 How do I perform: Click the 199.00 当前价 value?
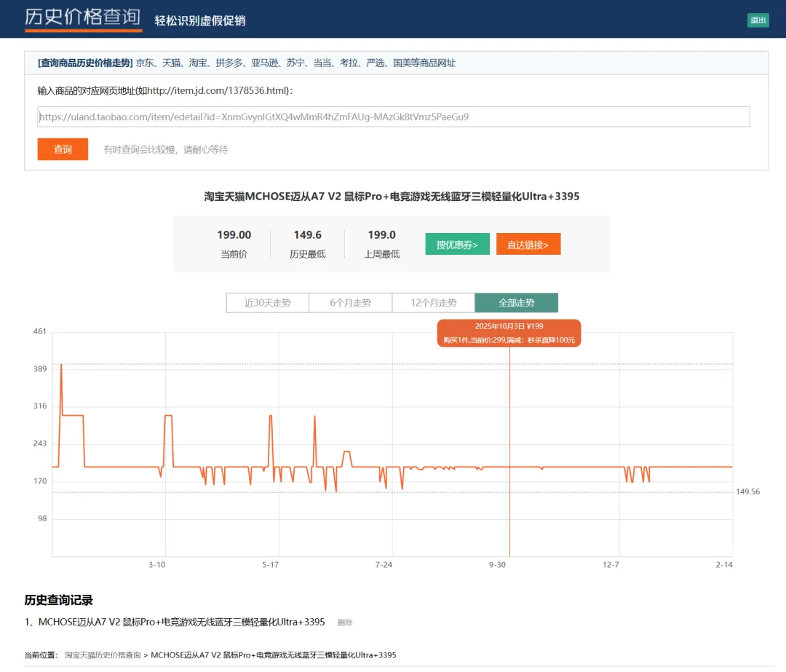pyautogui.click(x=234, y=234)
